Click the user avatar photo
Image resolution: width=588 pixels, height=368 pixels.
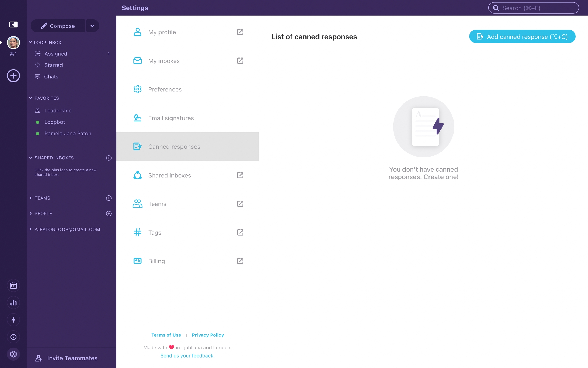point(13,42)
